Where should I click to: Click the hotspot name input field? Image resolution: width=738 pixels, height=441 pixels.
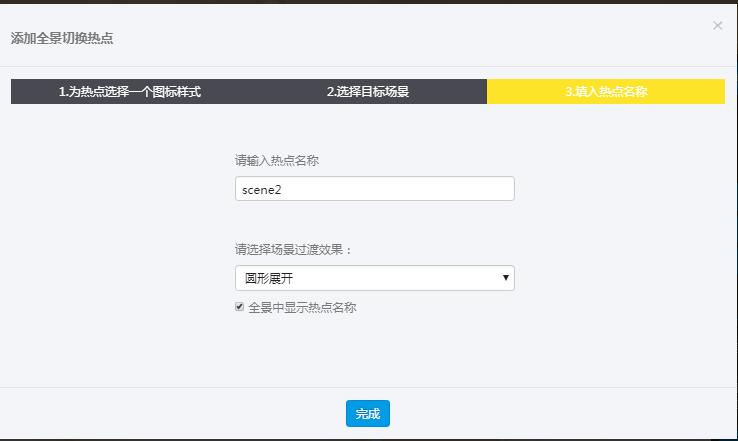tap(374, 189)
